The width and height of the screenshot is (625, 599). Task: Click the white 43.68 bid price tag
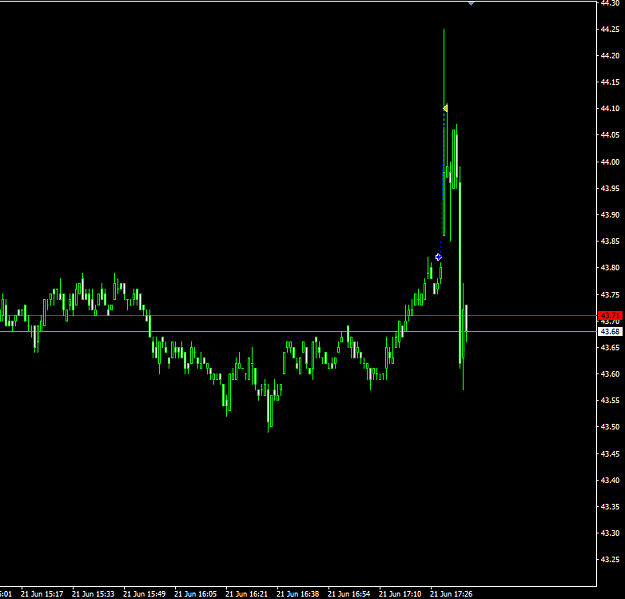tap(610, 332)
